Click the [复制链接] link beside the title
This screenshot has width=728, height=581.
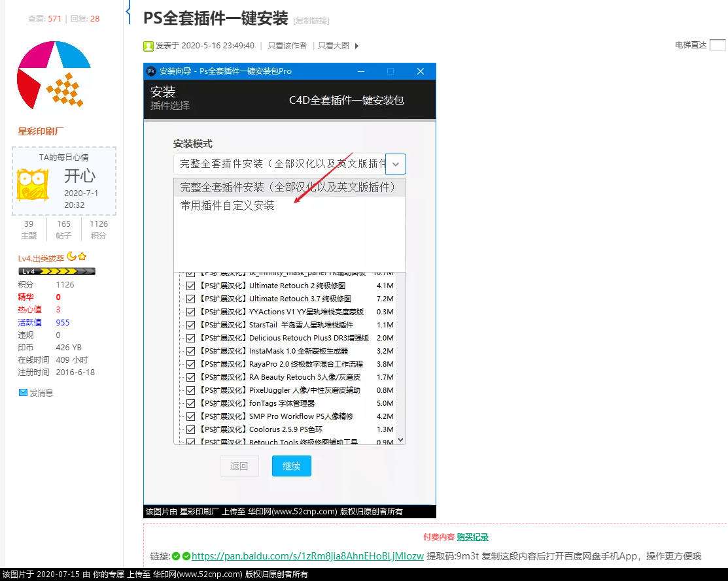[311, 21]
